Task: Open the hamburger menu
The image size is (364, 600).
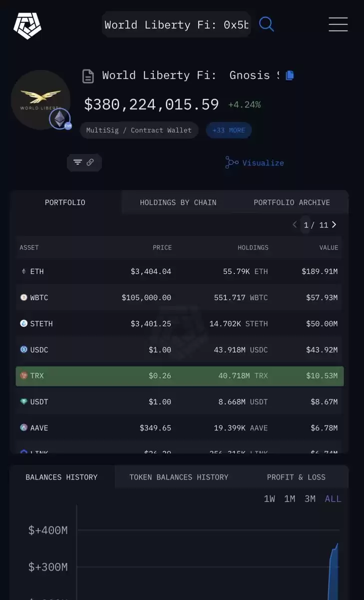Action: (338, 24)
